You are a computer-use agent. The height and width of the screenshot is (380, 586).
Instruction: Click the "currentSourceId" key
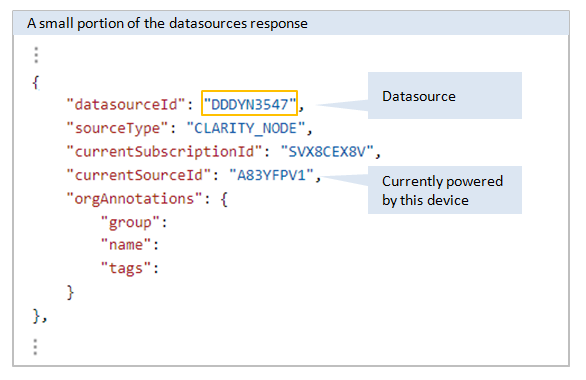click(x=139, y=175)
